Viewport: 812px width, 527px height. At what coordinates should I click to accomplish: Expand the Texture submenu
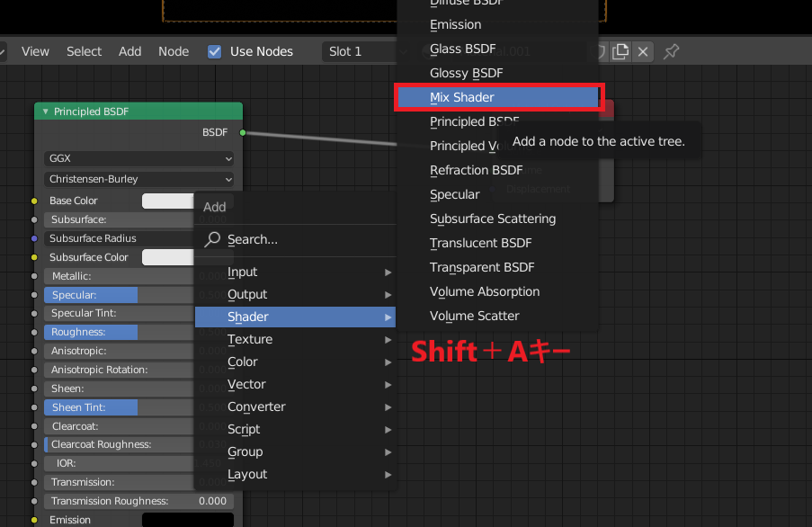pyautogui.click(x=295, y=339)
